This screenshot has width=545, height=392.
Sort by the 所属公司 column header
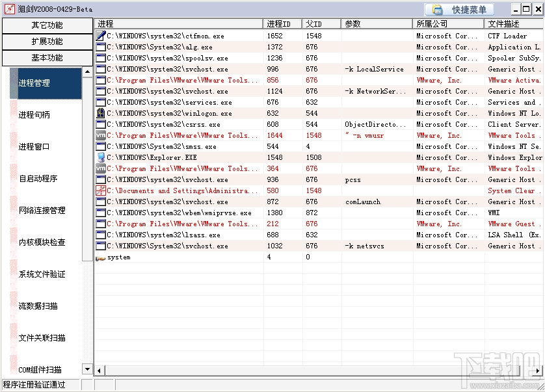[x=449, y=24]
